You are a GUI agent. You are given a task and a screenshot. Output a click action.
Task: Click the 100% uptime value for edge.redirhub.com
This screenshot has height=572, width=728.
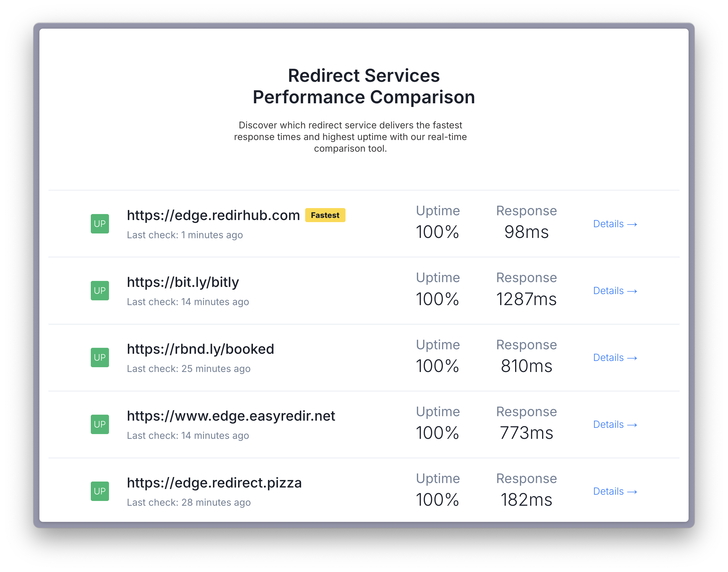click(437, 232)
